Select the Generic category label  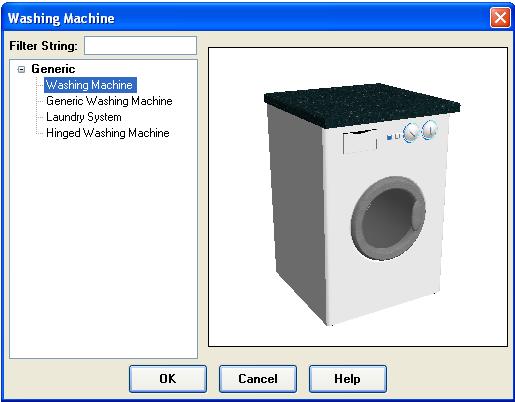[53, 69]
